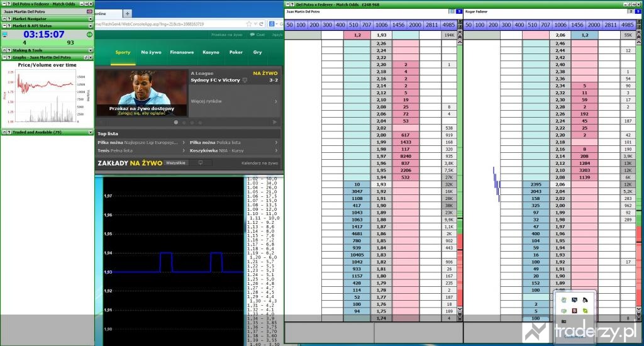Viewport: 644px width, 346px height.
Task: Open help for Staking & Tools panel
Action: click(x=9, y=50)
